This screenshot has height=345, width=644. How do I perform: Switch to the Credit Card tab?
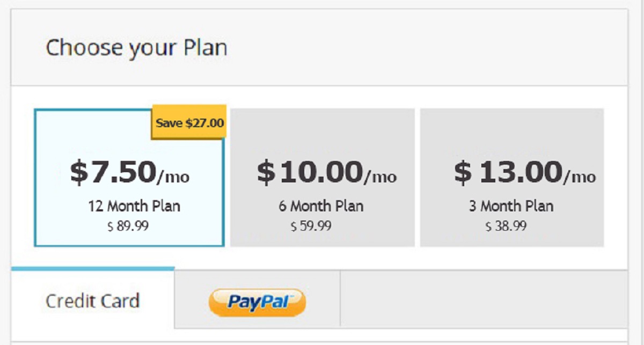[92, 300]
